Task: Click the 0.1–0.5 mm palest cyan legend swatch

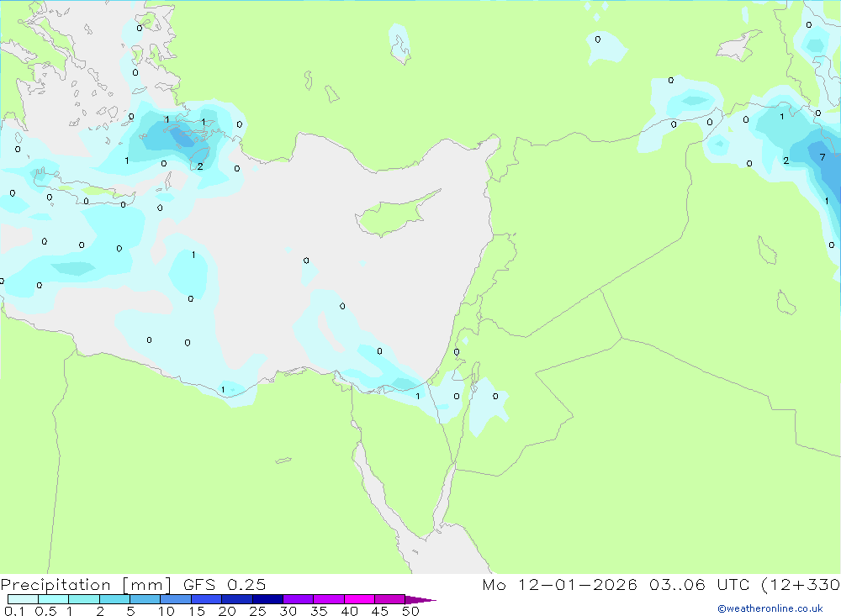Action: 23,599
